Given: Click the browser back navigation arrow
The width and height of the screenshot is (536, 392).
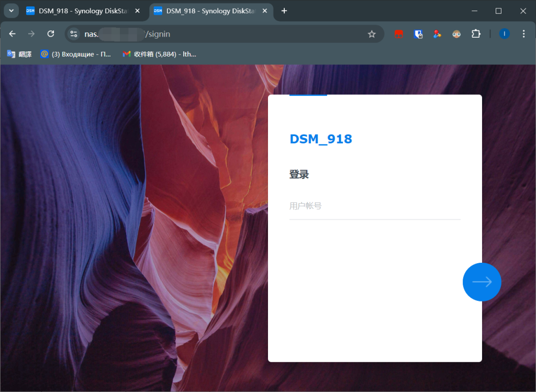Looking at the screenshot, I should pos(12,33).
